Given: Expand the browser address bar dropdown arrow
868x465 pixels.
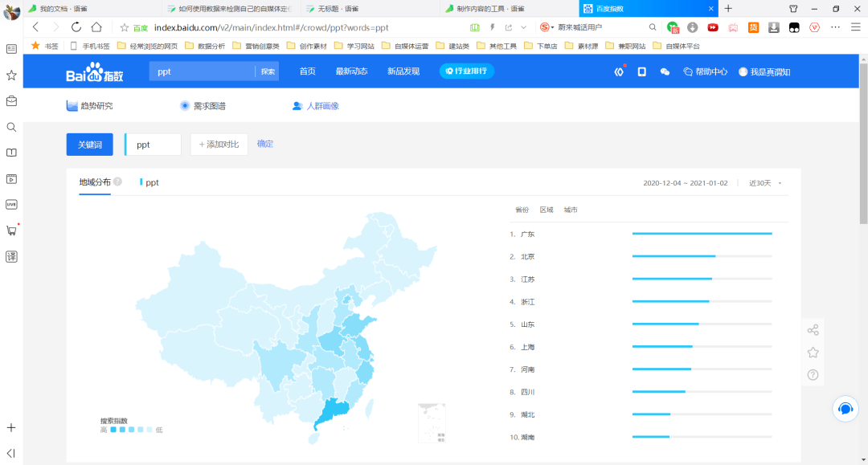Looking at the screenshot, I should point(524,27).
